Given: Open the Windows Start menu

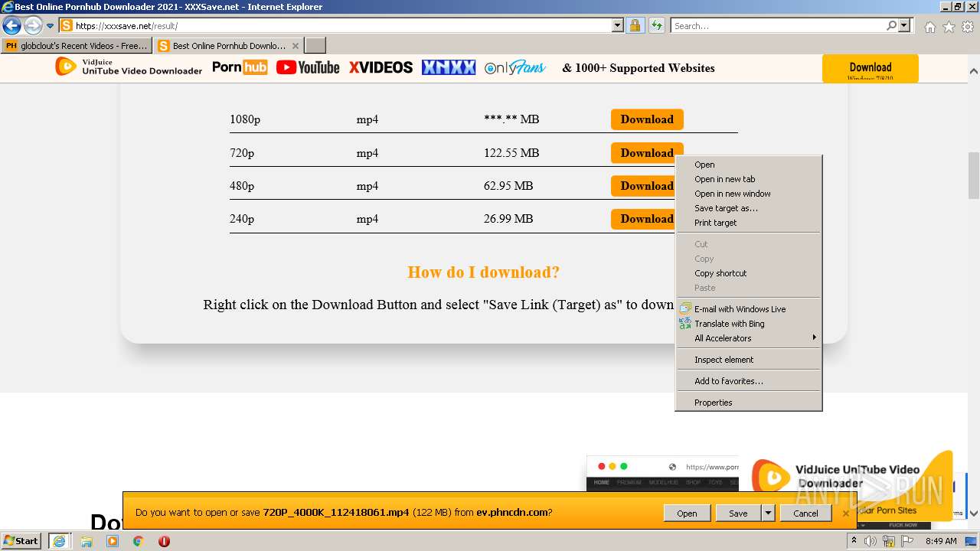Looking at the screenshot, I should pos(21,541).
